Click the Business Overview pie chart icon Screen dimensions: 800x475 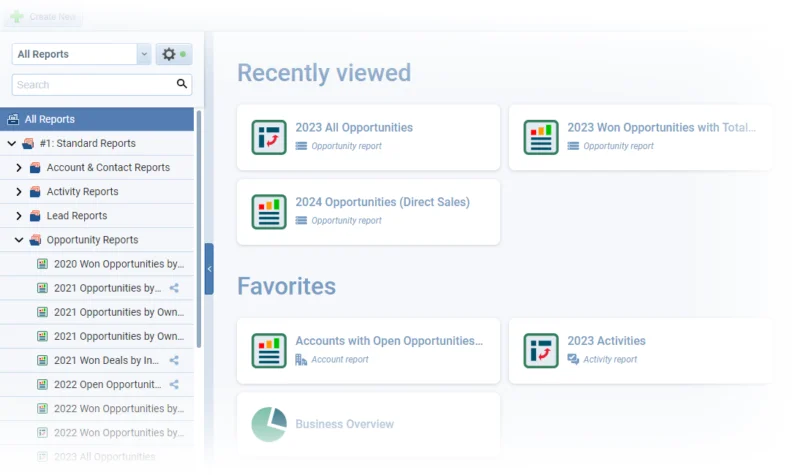269,424
